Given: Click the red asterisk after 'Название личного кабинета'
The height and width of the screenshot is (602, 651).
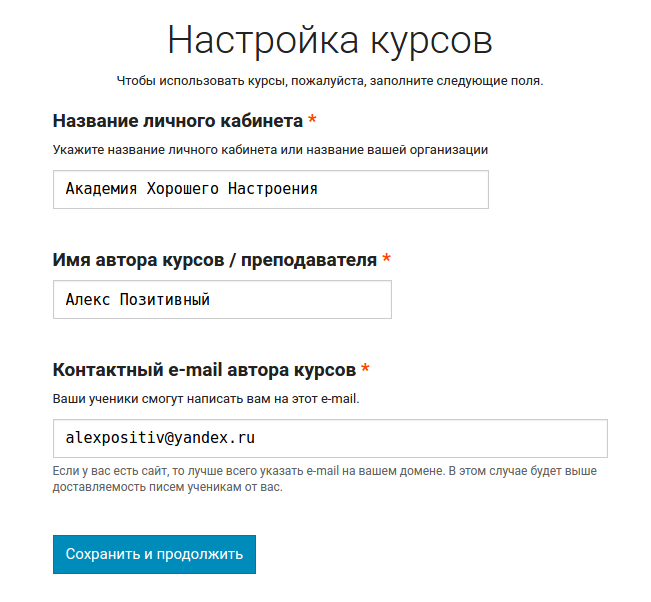Looking at the screenshot, I should 312,121.
